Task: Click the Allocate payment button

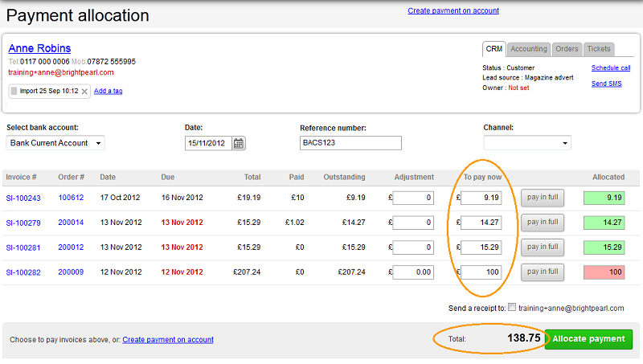Action: [x=588, y=339]
